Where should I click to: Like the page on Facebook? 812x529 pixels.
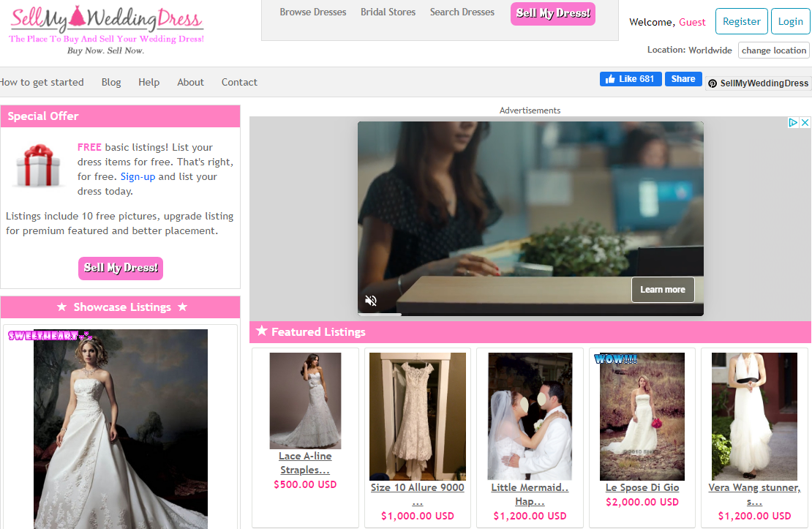(x=631, y=79)
